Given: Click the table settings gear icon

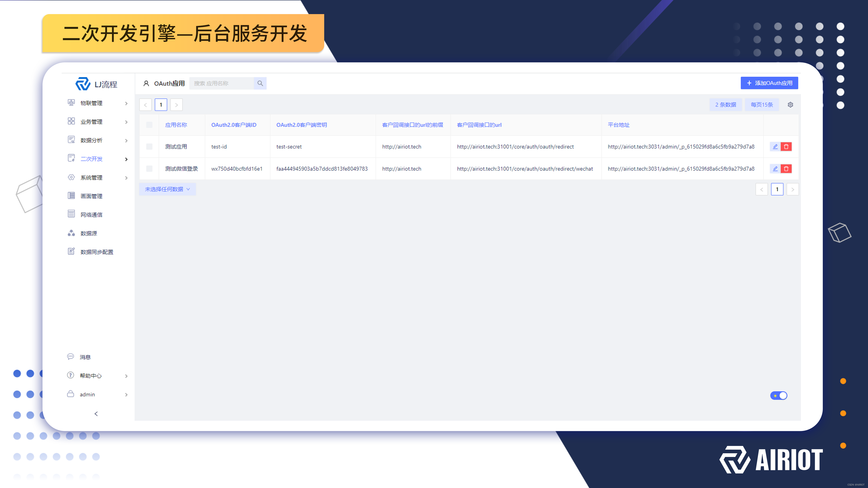Looking at the screenshot, I should (791, 104).
